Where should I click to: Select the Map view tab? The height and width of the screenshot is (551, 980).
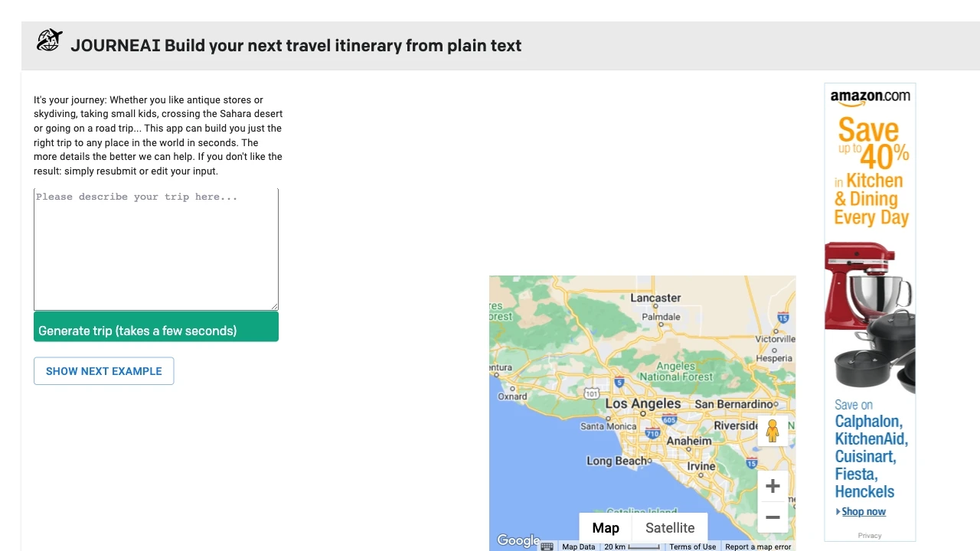tap(605, 527)
